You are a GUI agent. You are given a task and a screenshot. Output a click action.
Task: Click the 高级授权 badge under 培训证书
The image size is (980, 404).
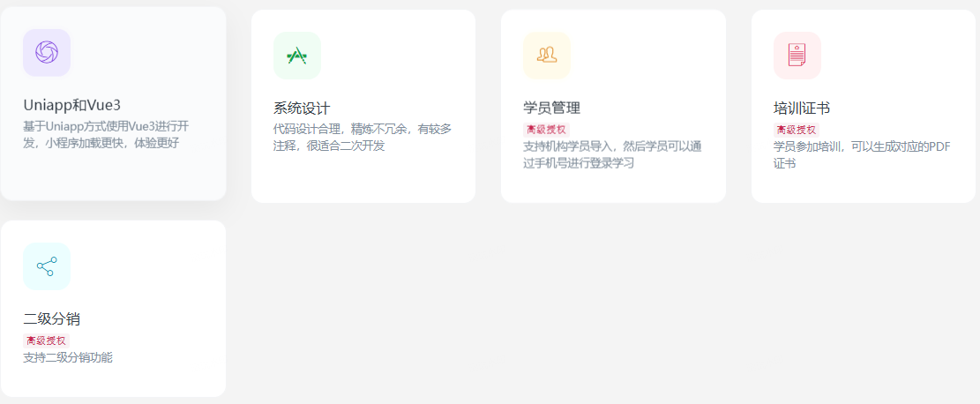tap(796, 130)
